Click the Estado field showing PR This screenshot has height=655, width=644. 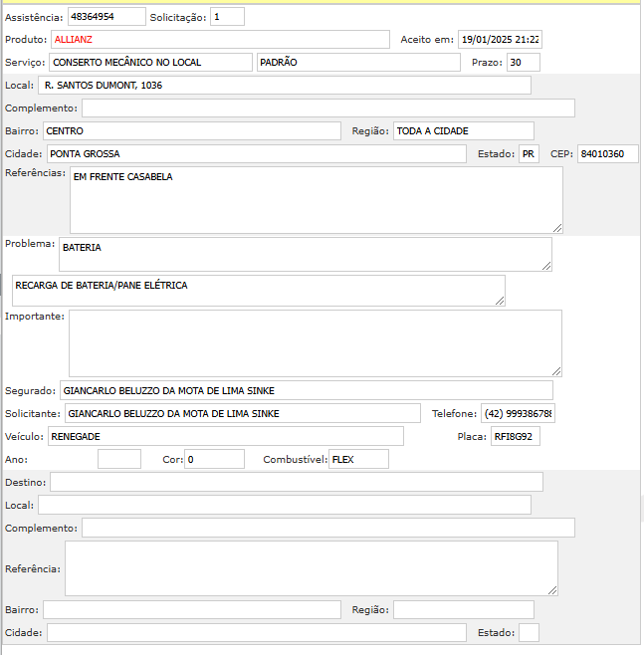tap(528, 154)
